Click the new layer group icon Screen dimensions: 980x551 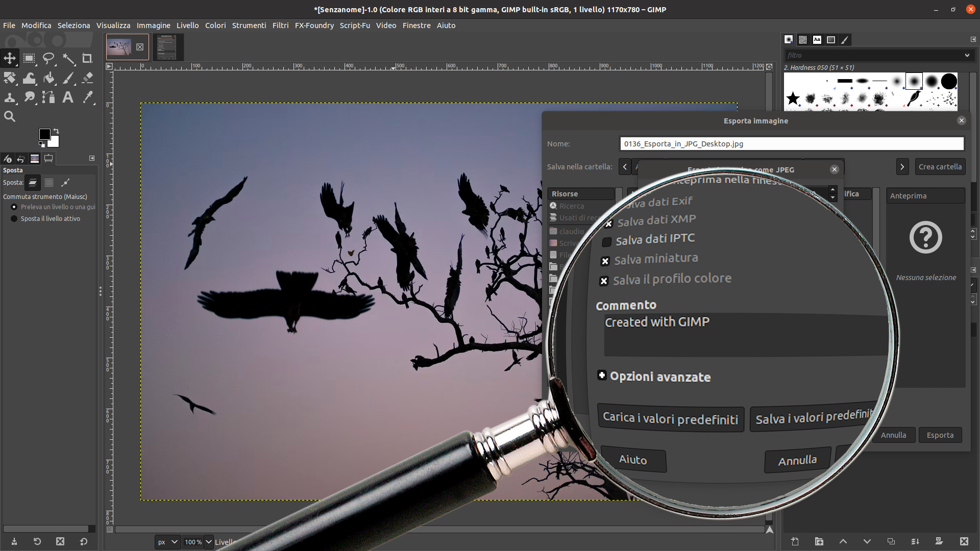819,541
